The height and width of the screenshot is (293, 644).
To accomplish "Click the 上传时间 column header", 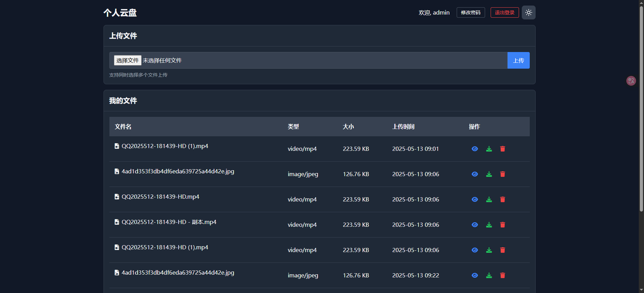I will 403,127.
